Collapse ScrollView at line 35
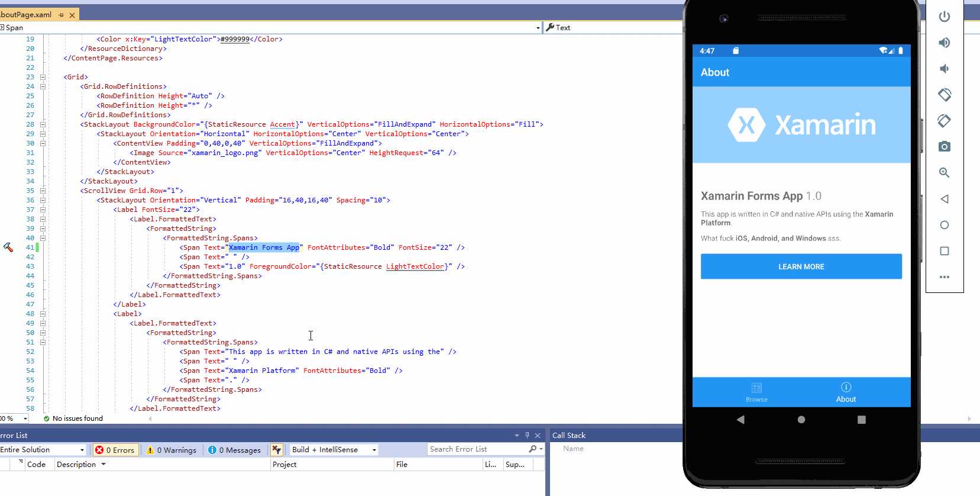The width and height of the screenshot is (980, 496). point(43,191)
